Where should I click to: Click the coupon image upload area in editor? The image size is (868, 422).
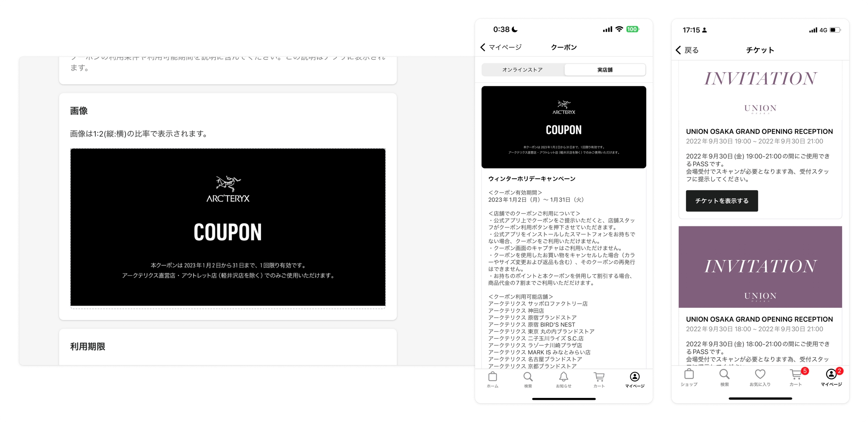pos(228,228)
